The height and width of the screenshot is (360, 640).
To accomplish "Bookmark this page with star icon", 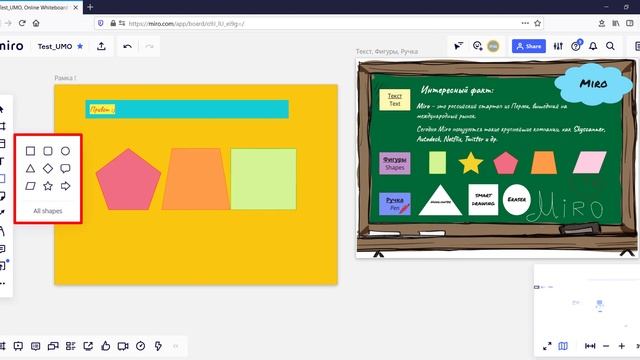I will pos(538,23).
